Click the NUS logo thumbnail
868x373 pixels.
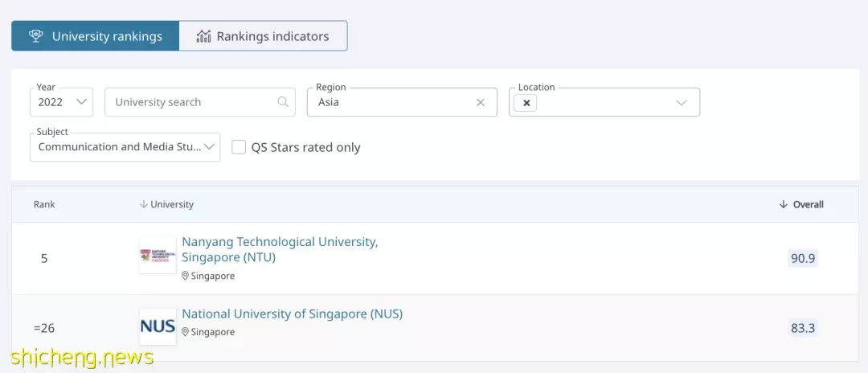click(158, 326)
